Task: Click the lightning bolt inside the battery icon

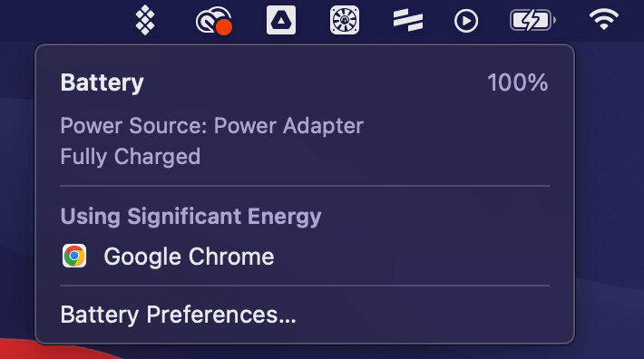Action: click(531, 20)
